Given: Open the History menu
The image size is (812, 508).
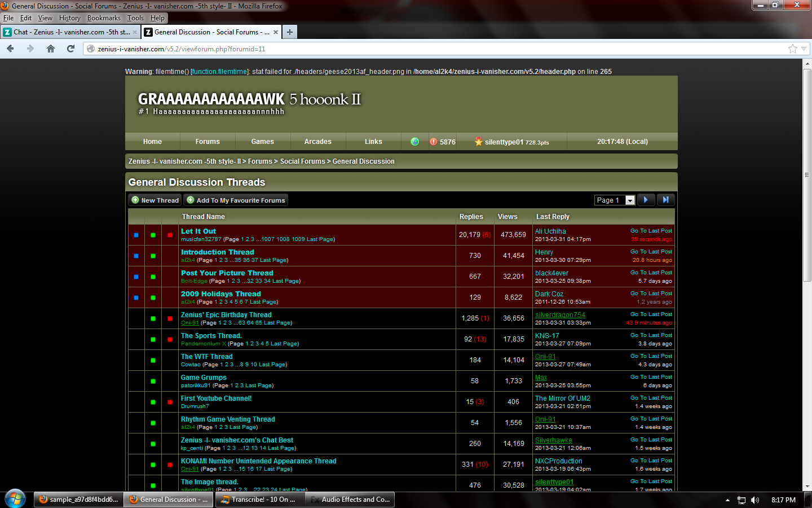Looking at the screenshot, I should pos(70,18).
